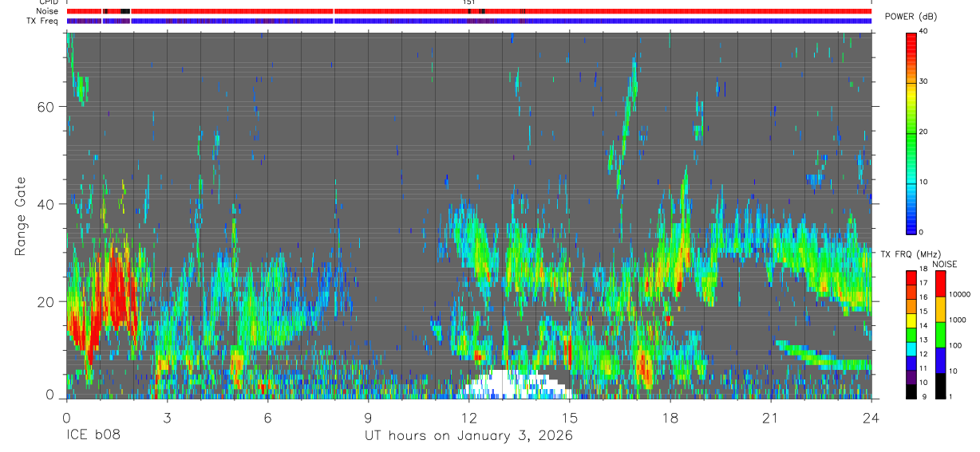Click the 24 hour tick label
The height and width of the screenshot is (452, 980).
click(871, 418)
